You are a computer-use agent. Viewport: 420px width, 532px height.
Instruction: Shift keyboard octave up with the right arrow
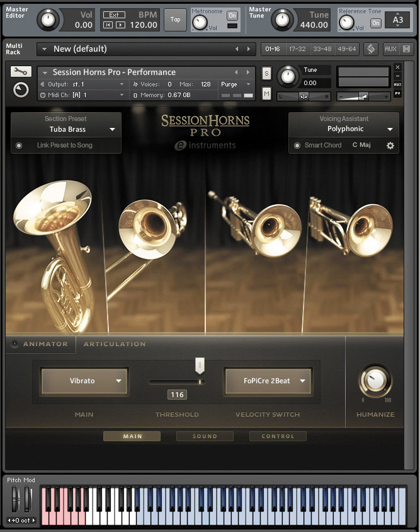click(x=33, y=520)
